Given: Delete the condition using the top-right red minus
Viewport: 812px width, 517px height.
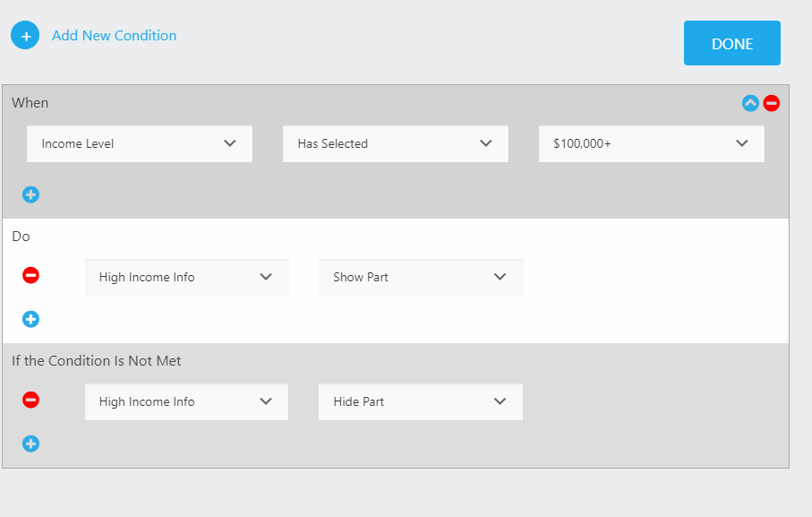Looking at the screenshot, I should pos(772,103).
